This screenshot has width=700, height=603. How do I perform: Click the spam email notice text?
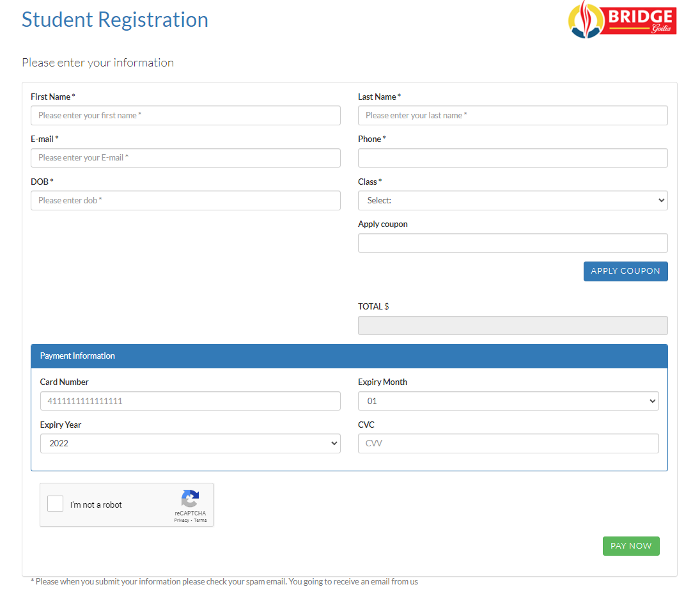point(224,581)
